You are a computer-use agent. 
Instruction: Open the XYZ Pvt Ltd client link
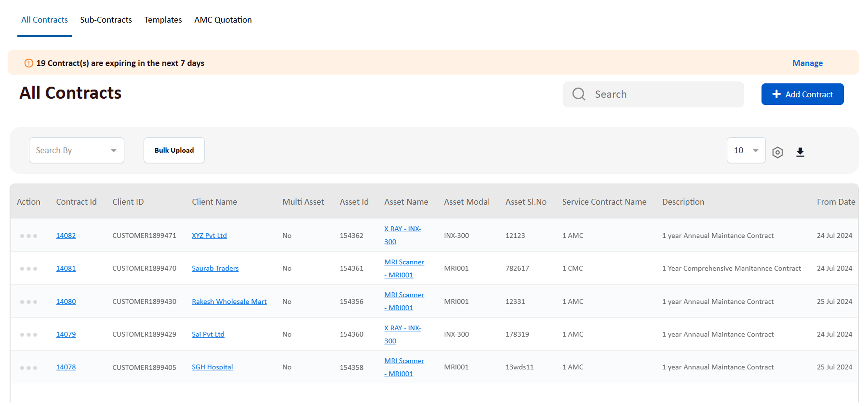[x=209, y=236]
